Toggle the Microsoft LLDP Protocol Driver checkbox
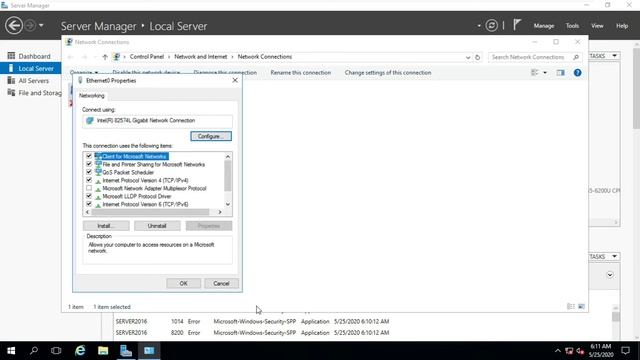 [x=89, y=196]
